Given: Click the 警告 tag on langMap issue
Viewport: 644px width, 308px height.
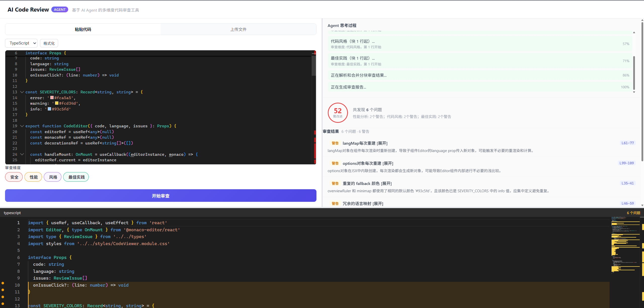Looking at the screenshot, I should tap(335, 143).
